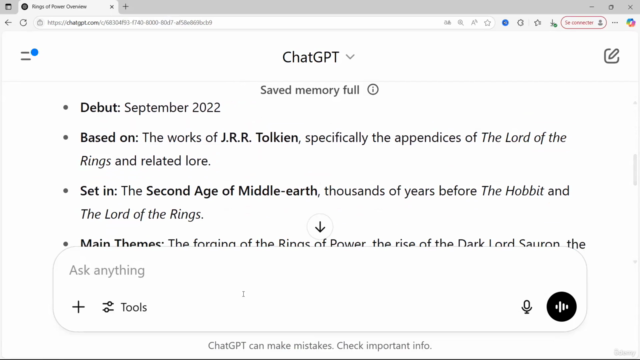The width and height of the screenshot is (640, 360).
Task: Click the "Debut:" bullet text
Action: click(x=100, y=107)
